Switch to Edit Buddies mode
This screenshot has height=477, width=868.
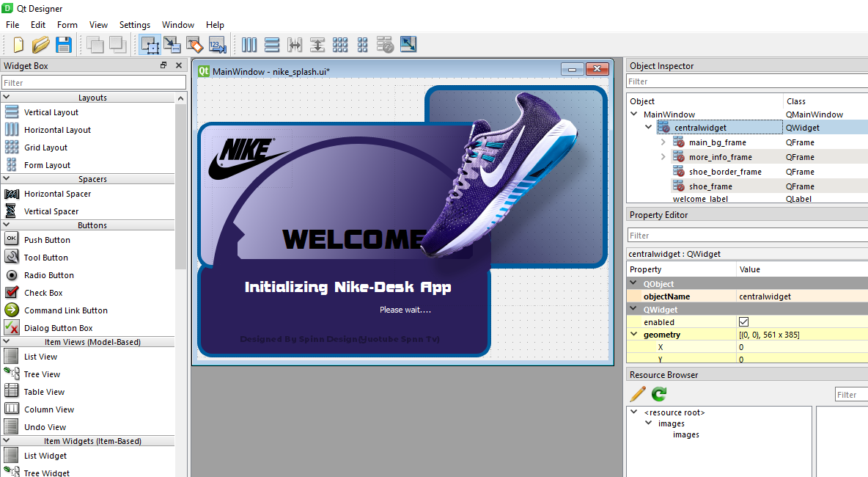pyautogui.click(x=194, y=45)
